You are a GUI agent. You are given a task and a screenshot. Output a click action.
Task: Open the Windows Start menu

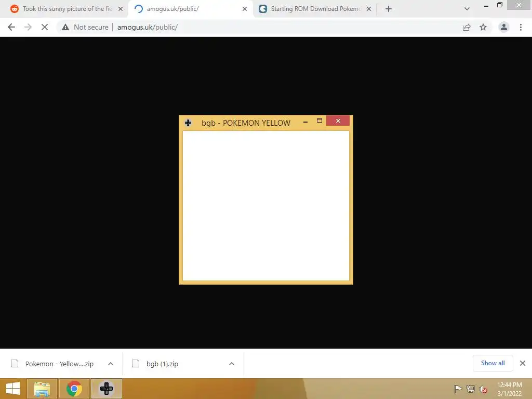pos(13,389)
